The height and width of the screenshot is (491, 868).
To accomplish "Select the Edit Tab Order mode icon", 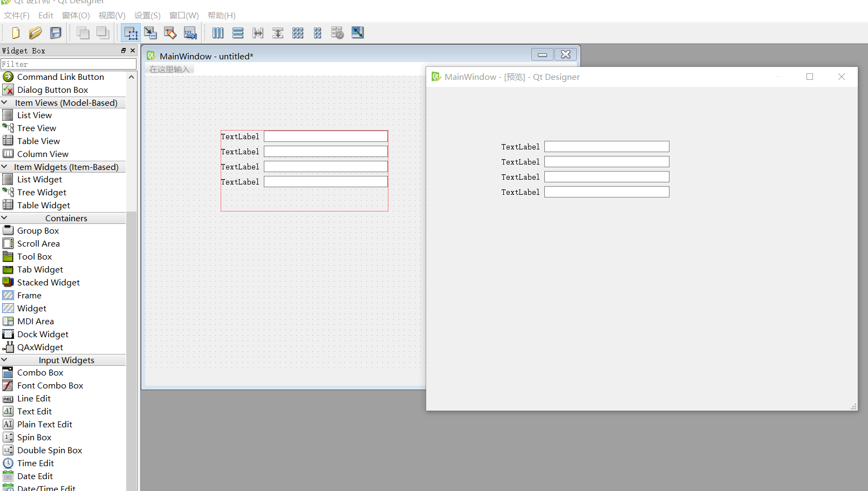I will pos(190,33).
